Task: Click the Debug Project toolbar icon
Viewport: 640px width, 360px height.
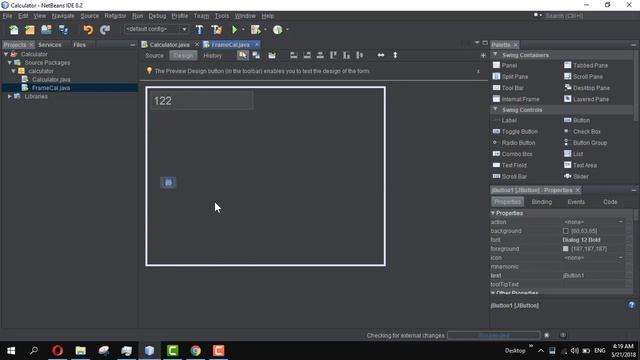Action: click(x=256, y=30)
